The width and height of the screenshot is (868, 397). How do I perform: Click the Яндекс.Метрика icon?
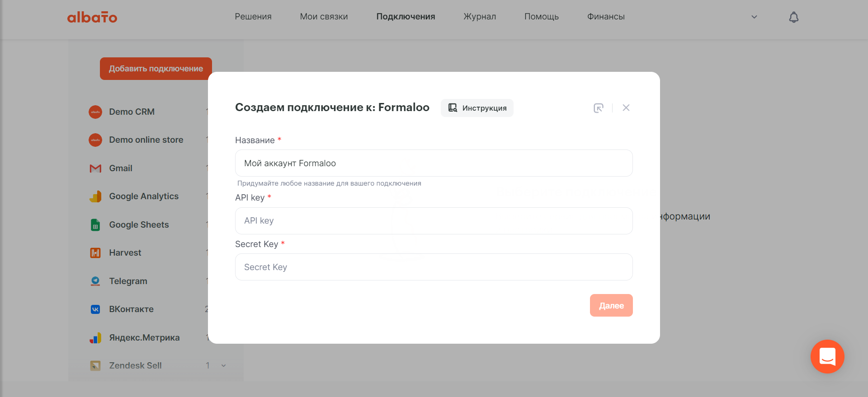point(95,338)
